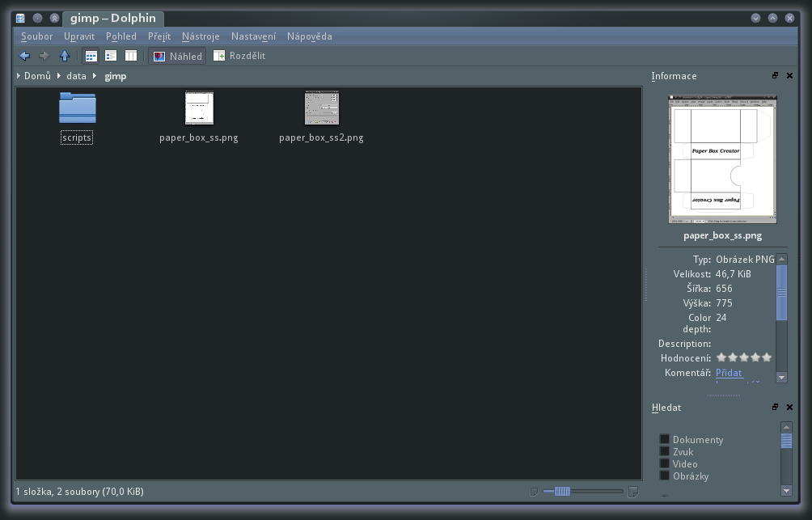This screenshot has height=520, width=812.
Task: Open the Nastavení menu
Action: [253, 36]
